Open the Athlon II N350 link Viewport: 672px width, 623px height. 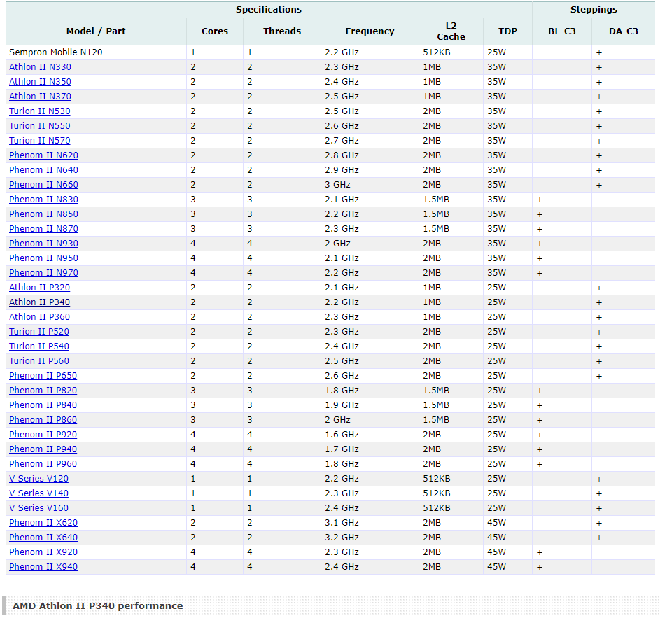(41, 82)
